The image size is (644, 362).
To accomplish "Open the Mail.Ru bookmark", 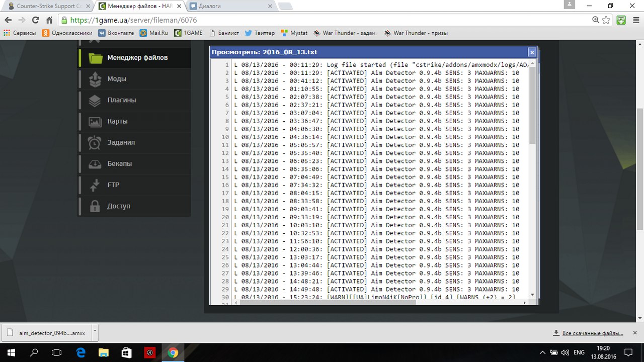I will tap(154, 33).
